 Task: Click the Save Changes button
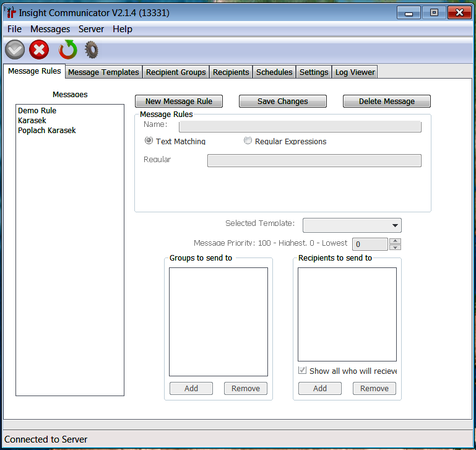(282, 102)
